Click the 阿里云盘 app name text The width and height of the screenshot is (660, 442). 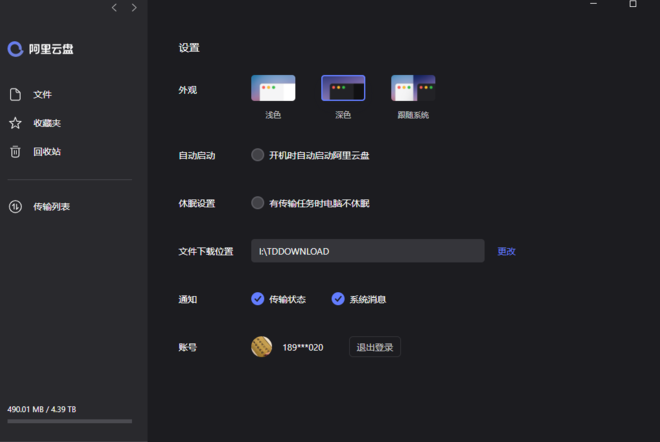click(51, 49)
